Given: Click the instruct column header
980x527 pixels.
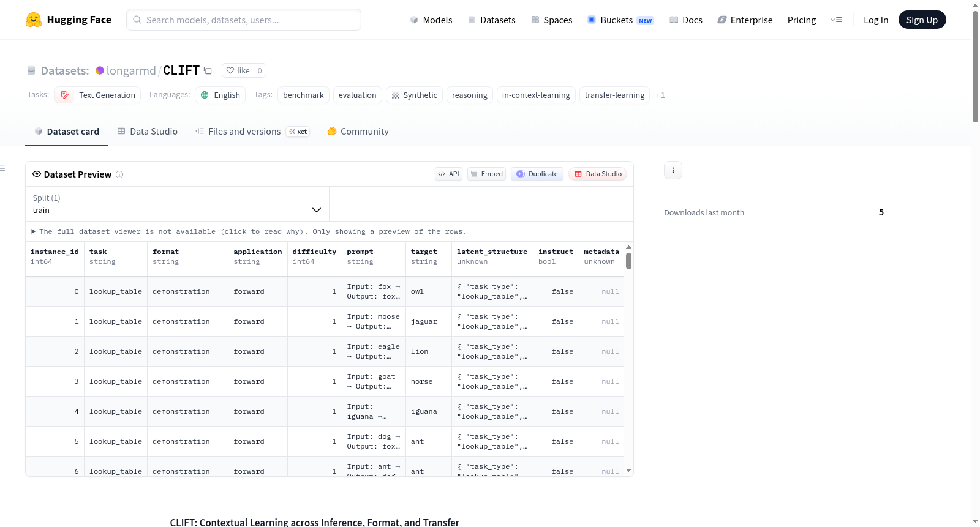Looking at the screenshot, I should pyautogui.click(x=556, y=256).
